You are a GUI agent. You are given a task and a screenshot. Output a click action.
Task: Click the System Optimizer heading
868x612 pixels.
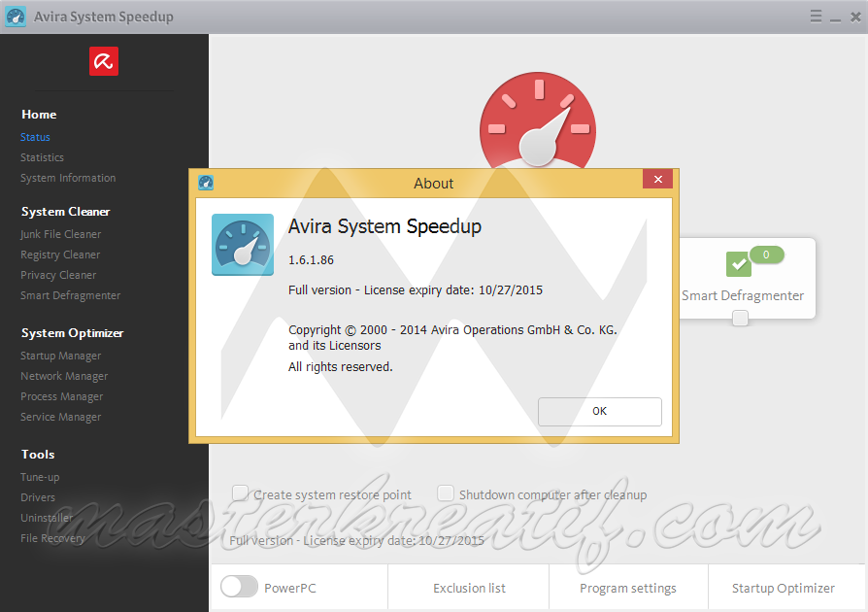(x=72, y=333)
